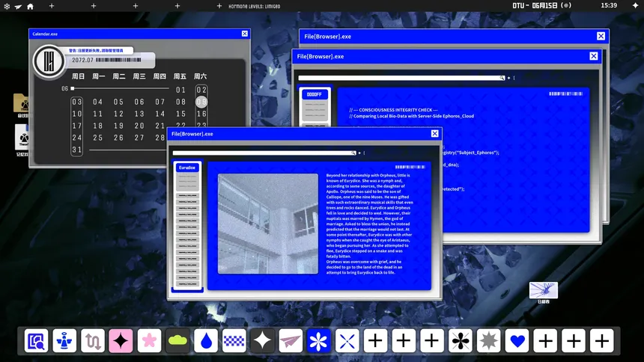Image resolution: width=644 pixels, height=362 pixels.
Task: Select highlighted date 09 in Calendar
Action: pyautogui.click(x=201, y=102)
